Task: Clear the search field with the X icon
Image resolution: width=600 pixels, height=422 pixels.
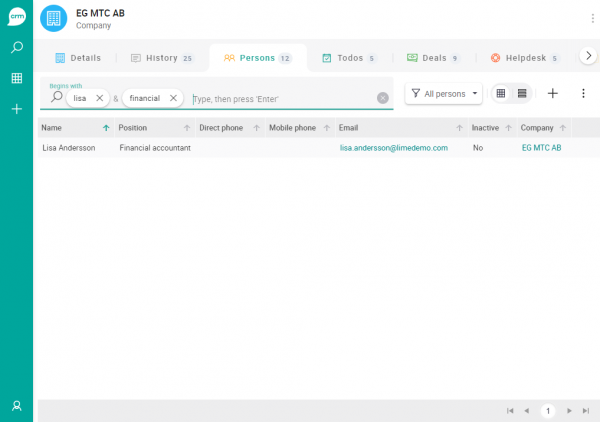Action: point(383,98)
